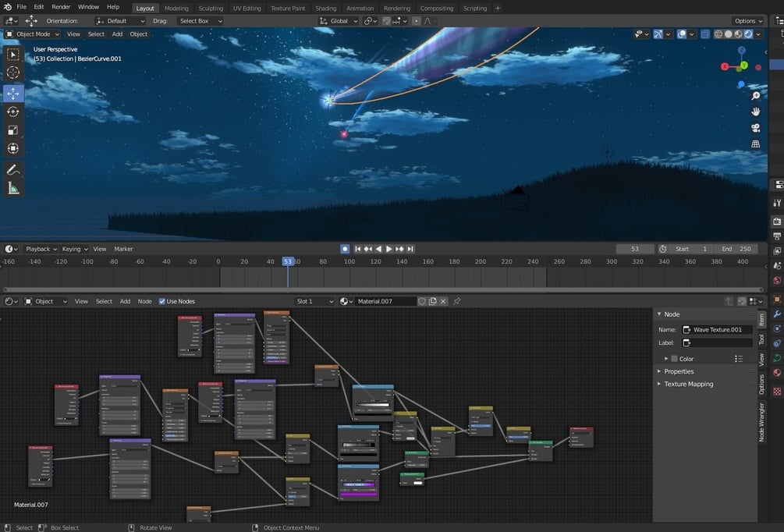Open the Node Wrangler sidebar tab
The width and height of the screenshot is (784, 532).
(x=761, y=422)
